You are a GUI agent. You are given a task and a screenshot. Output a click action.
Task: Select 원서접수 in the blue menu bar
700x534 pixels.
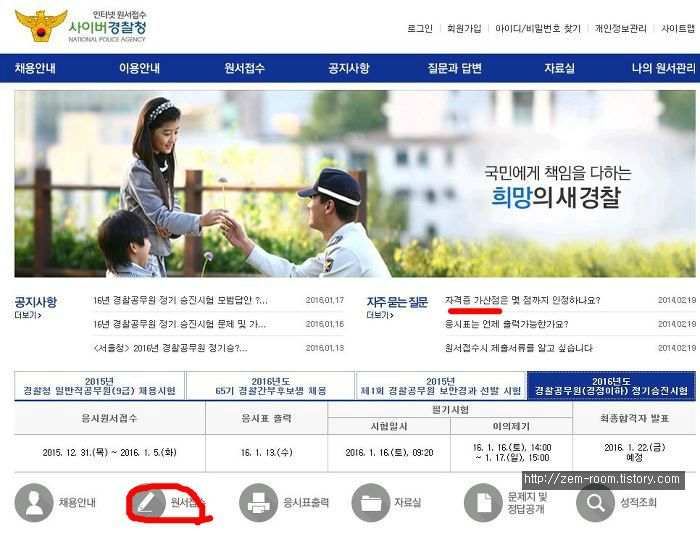coord(244,68)
